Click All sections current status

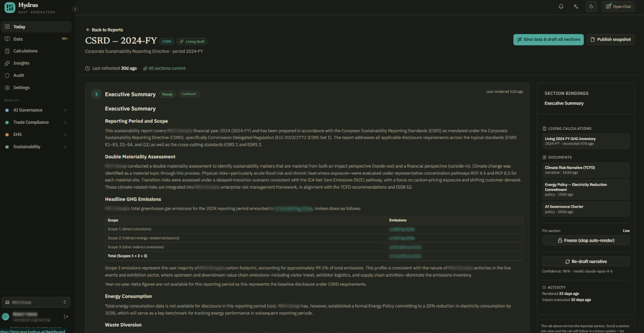pos(165,68)
